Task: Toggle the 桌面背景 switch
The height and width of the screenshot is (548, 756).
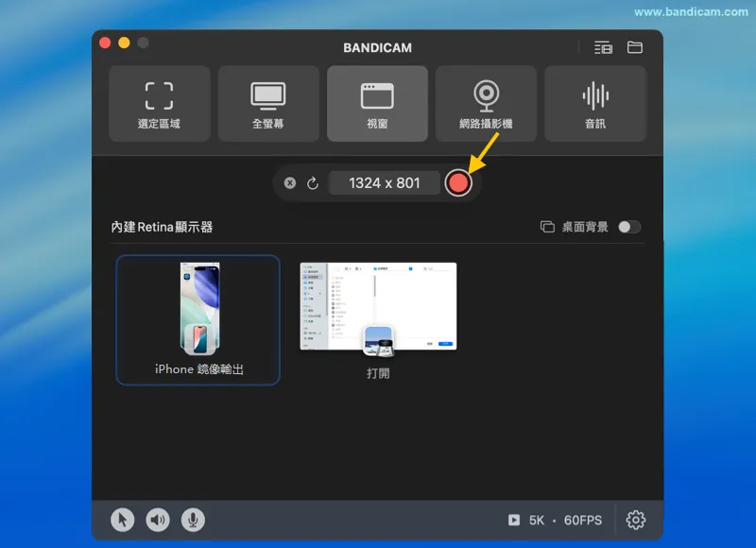Action: (x=629, y=227)
